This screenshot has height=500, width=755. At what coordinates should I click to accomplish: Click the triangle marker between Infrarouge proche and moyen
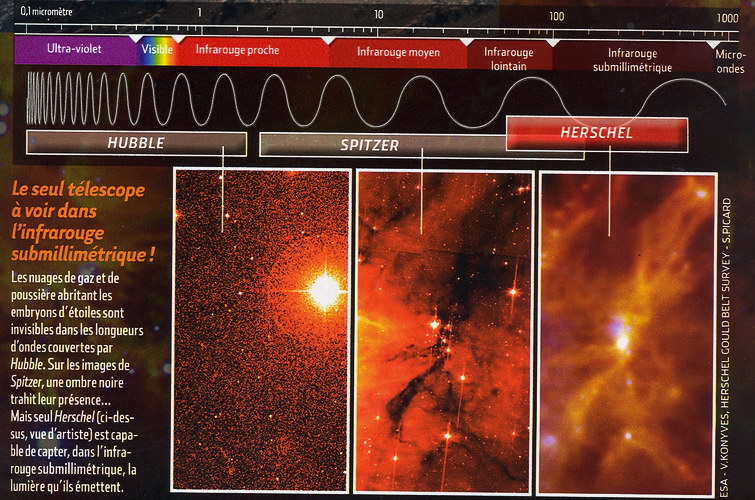pyautogui.click(x=328, y=41)
